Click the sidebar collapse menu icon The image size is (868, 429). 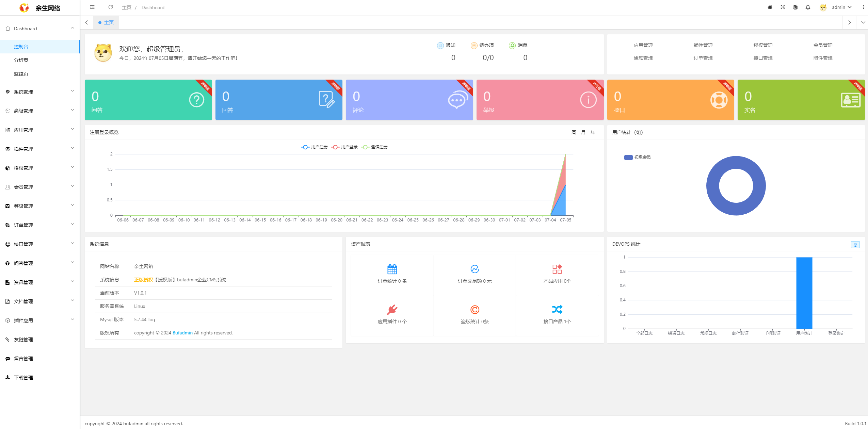tap(92, 7)
